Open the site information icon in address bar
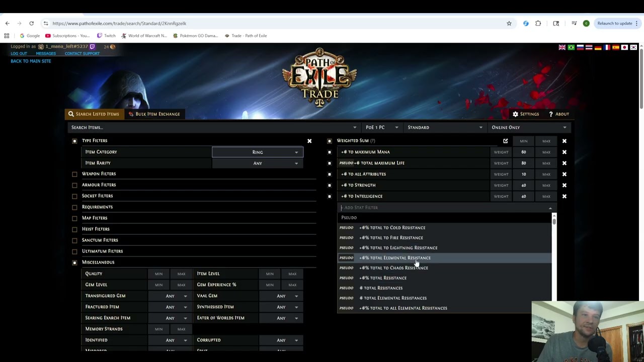Image resolution: width=644 pixels, height=362 pixels. [46, 23]
